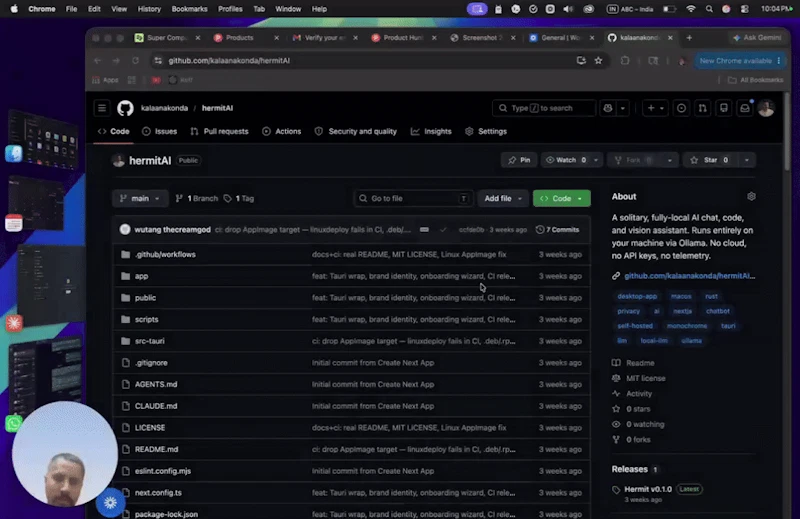Screen dimensions: 800x519
Task: Open the repository Settings tab
Action: [x=486, y=132]
